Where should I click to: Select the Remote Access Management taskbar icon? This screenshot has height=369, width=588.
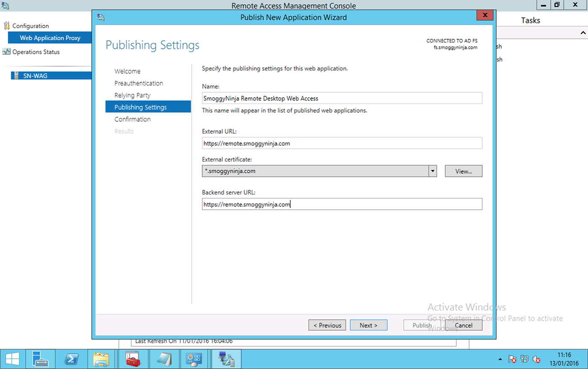(226, 359)
